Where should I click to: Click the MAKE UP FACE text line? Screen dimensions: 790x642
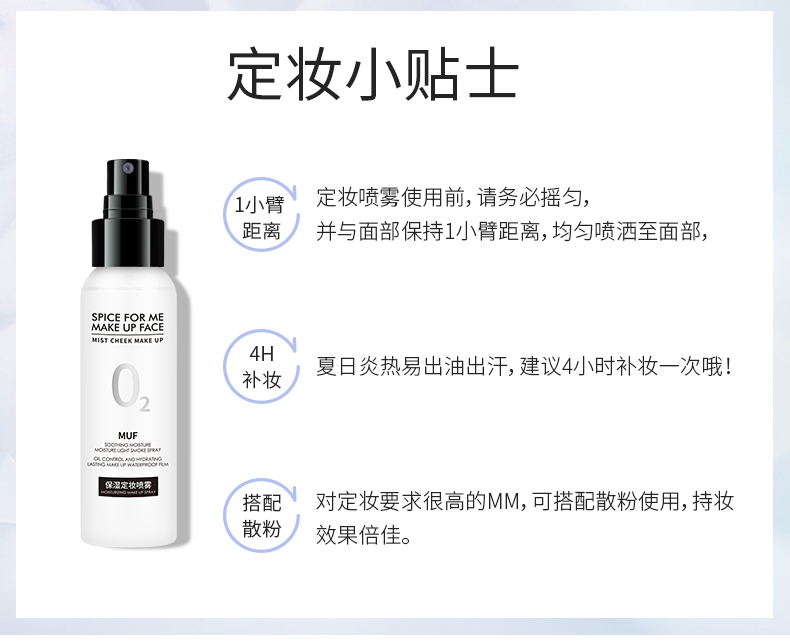pos(127,328)
